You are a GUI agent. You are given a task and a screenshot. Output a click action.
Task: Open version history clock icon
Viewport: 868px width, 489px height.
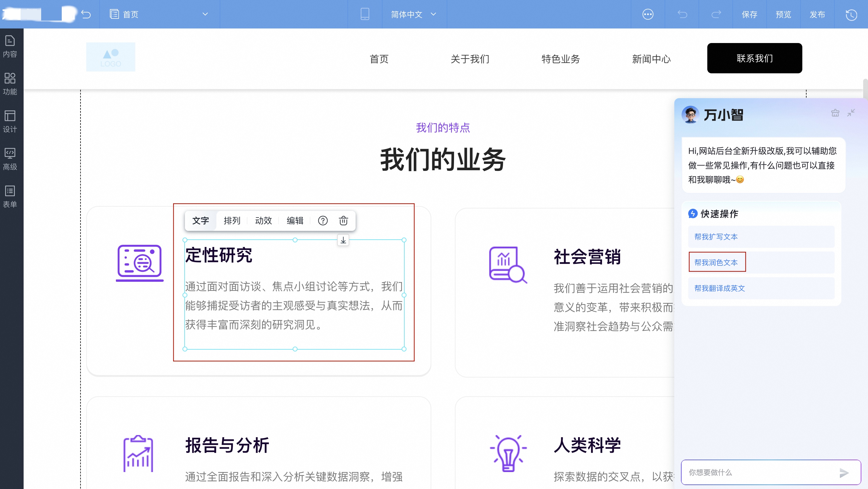(x=851, y=15)
